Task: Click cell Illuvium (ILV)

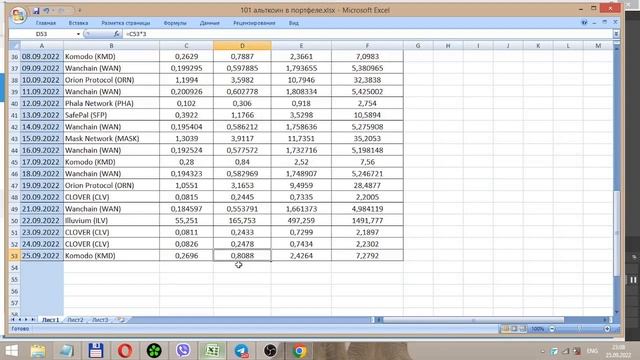Action: [x=111, y=221]
